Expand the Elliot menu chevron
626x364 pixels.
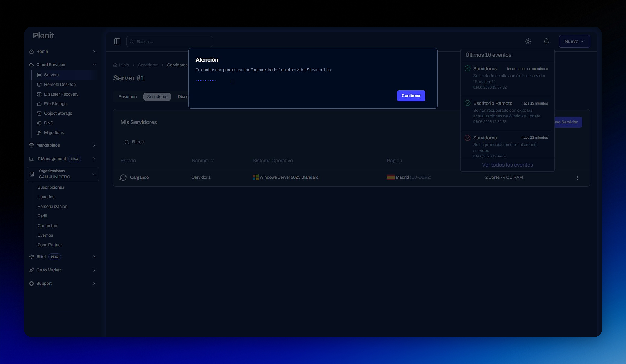coord(94,257)
